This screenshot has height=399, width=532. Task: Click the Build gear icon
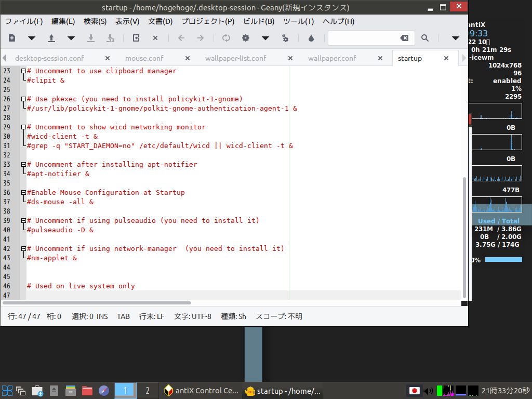246,38
